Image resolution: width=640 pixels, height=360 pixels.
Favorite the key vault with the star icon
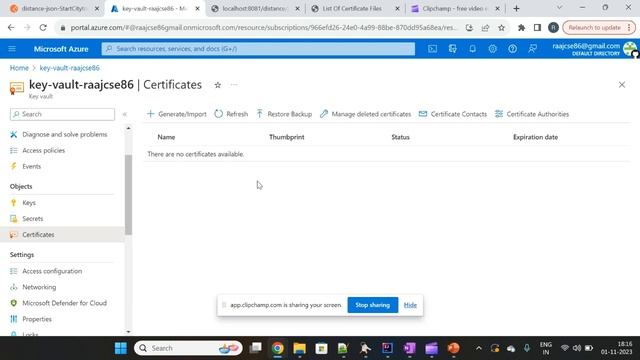218,85
